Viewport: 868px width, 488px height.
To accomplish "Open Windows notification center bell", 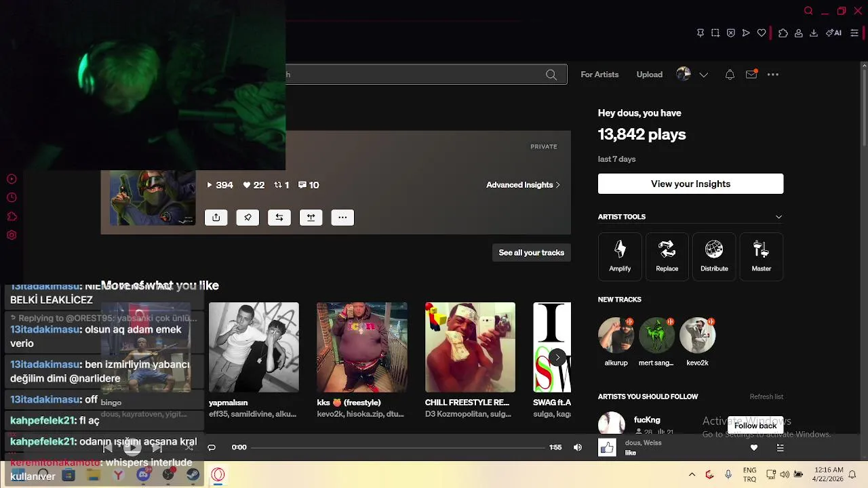I will point(852,474).
